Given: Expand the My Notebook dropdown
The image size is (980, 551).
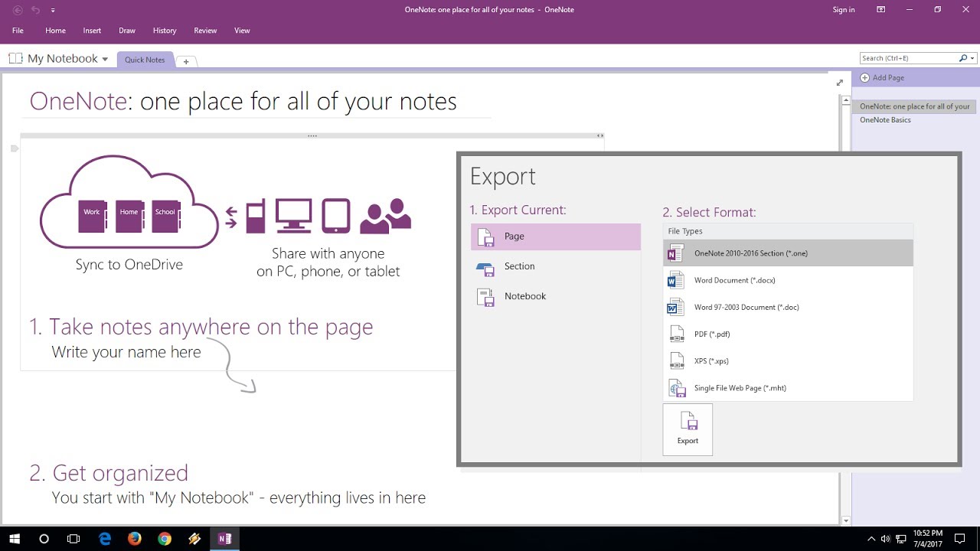Looking at the screenshot, I should pyautogui.click(x=105, y=59).
